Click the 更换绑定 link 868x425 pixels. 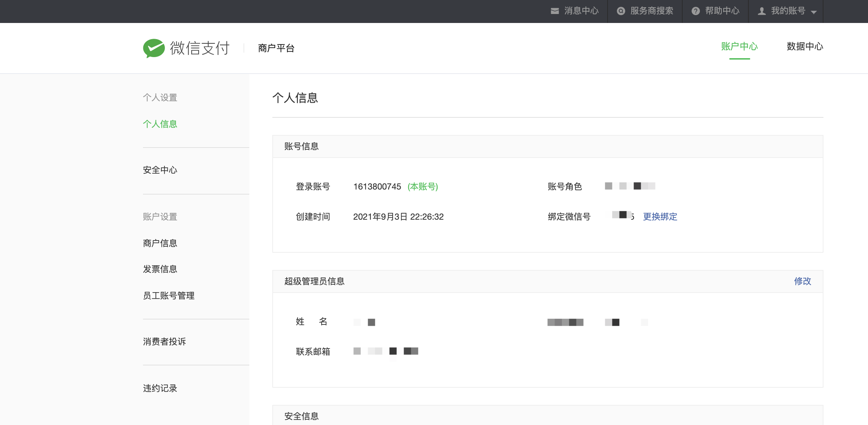click(x=660, y=216)
